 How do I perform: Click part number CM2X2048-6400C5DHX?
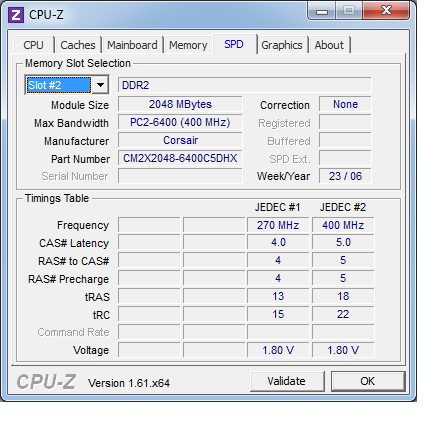tap(180, 158)
